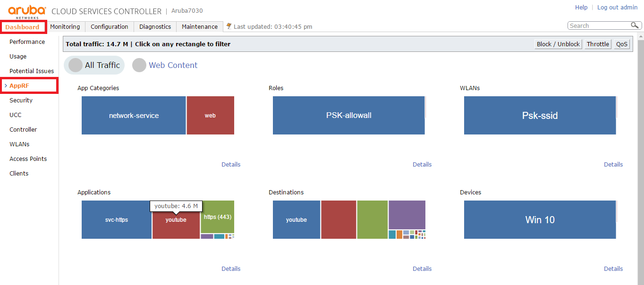Filter by web category rectangle
The image size is (644, 285).
pyautogui.click(x=210, y=115)
